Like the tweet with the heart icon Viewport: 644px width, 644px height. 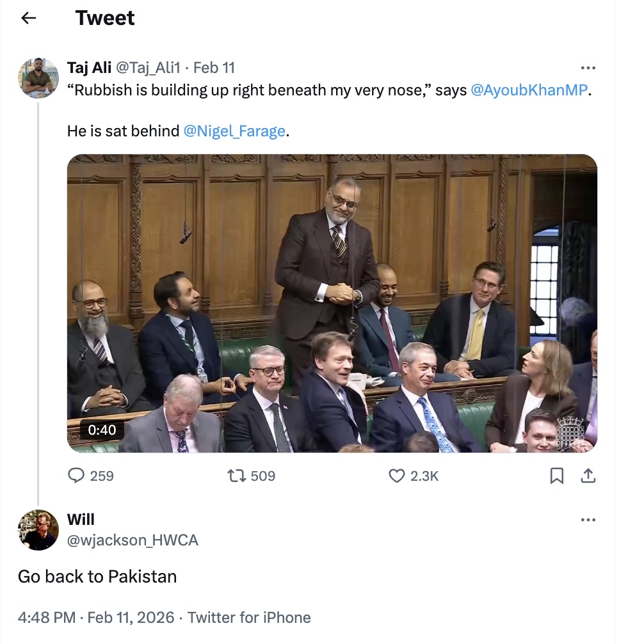[x=398, y=476]
